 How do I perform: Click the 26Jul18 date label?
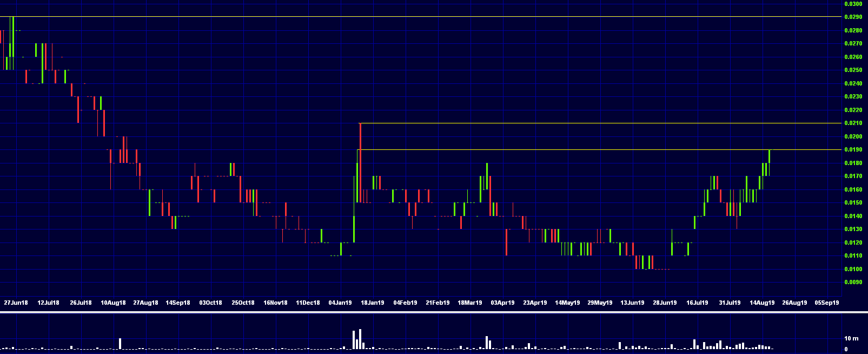click(x=81, y=303)
